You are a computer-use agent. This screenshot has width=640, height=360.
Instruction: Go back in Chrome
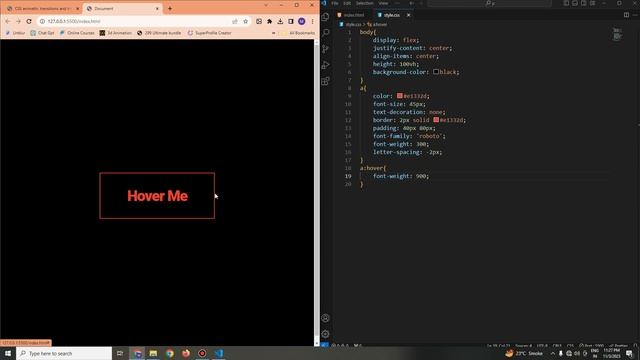click(8, 21)
